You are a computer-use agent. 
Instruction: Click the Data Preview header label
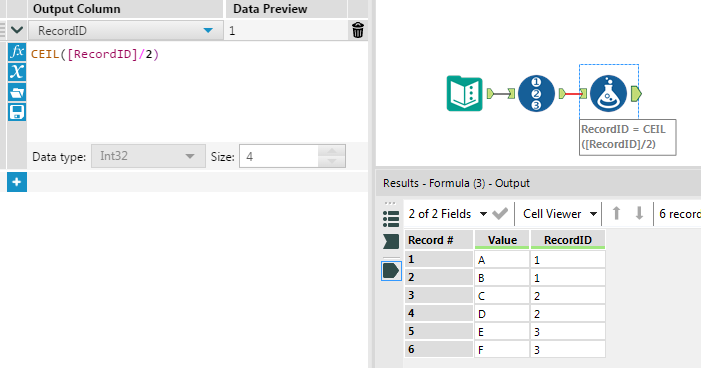click(x=270, y=9)
